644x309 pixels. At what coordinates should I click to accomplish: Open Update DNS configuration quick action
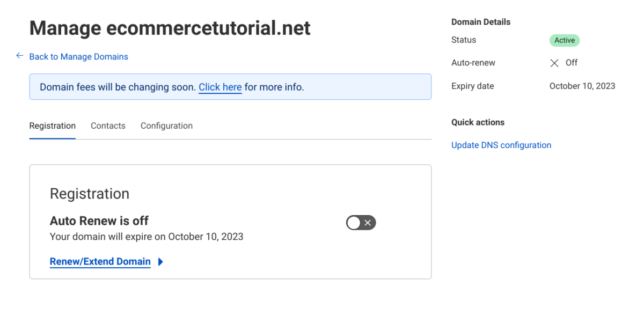[501, 145]
